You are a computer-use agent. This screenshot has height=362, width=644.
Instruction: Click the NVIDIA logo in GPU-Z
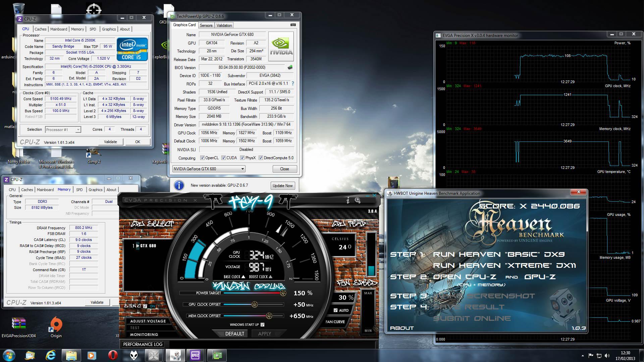click(281, 46)
